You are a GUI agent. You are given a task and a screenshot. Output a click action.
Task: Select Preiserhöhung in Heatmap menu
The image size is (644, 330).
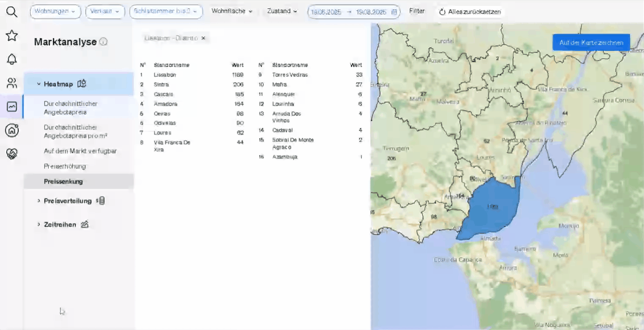pyautogui.click(x=65, y=166)
